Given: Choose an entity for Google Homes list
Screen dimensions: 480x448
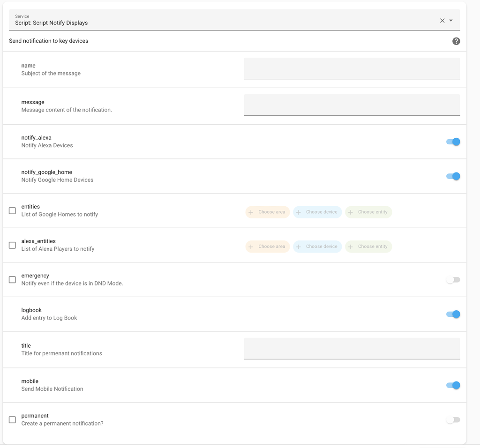Looking at the screenshot, I should [x=368, y=212].
